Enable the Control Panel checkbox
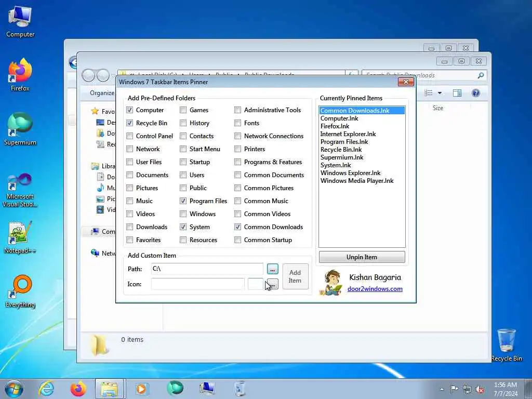 [x=129, y=136]
